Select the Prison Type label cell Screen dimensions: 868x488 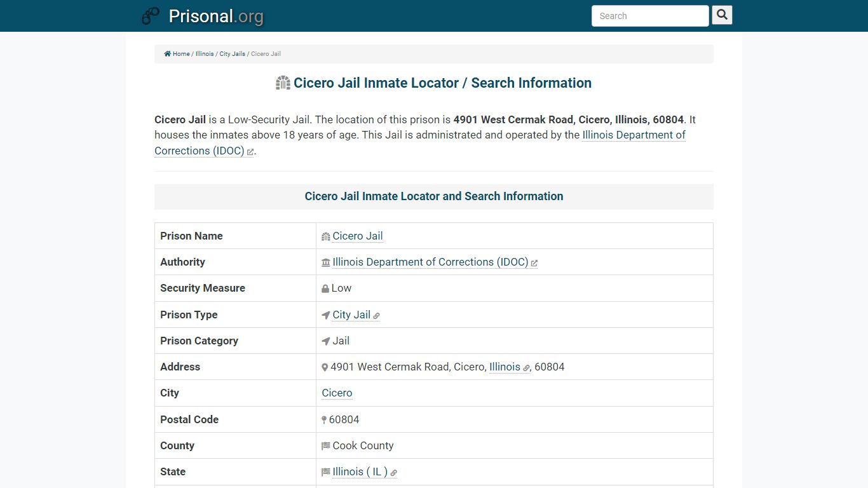point(235,315)
